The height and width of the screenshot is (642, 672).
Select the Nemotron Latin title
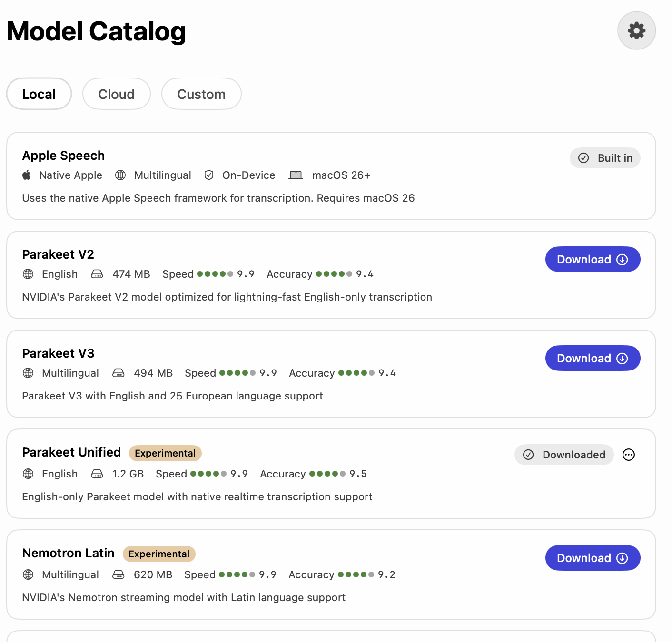tap(68, 553)
